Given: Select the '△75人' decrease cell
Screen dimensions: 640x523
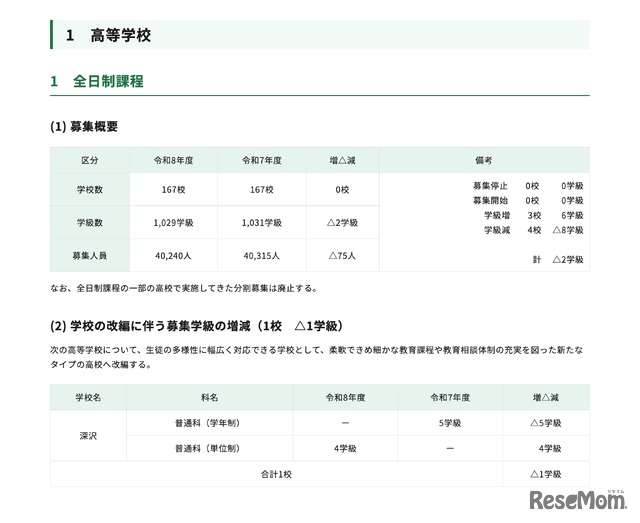Looking at the screenshot, I should pos(342,255).
